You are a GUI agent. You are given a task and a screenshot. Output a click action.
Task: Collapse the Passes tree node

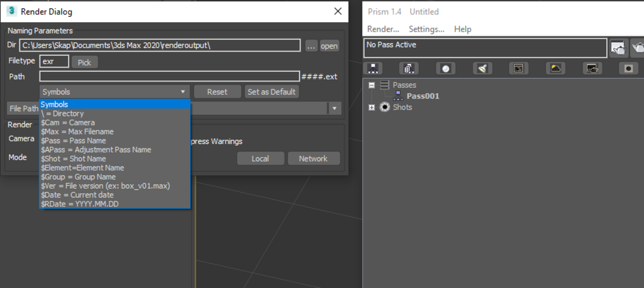pos(372,85)
